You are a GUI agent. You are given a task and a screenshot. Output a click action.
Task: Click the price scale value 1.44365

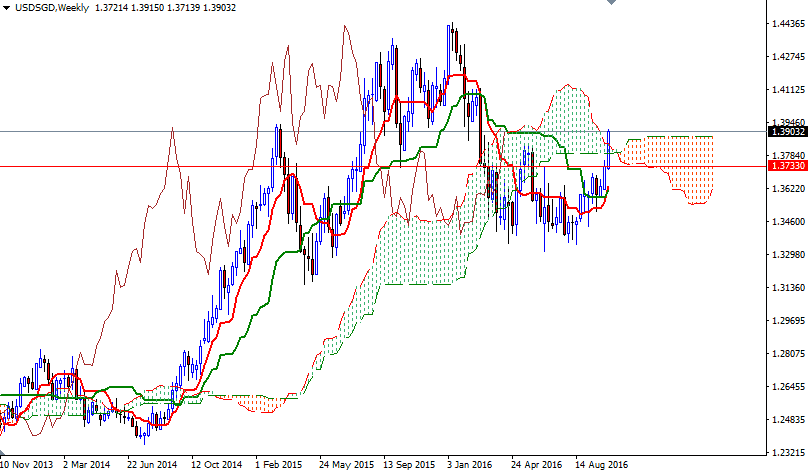click(788, 24)
